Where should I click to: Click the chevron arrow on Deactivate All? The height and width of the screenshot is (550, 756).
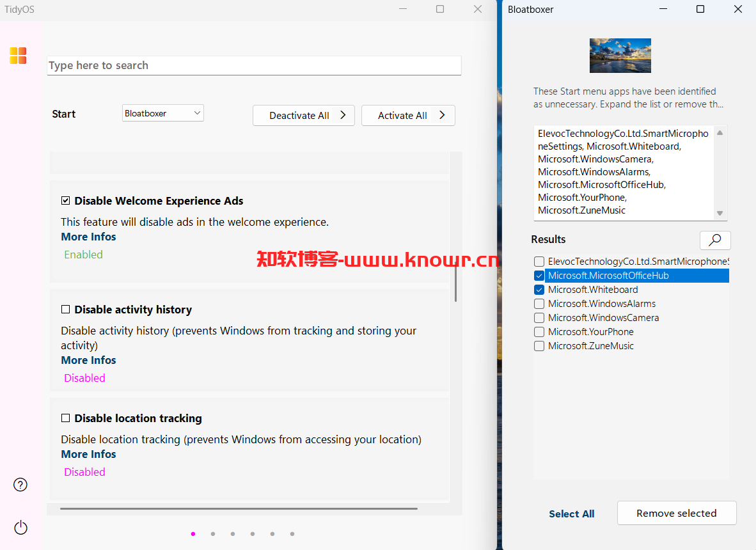click(x=343, y=115)
